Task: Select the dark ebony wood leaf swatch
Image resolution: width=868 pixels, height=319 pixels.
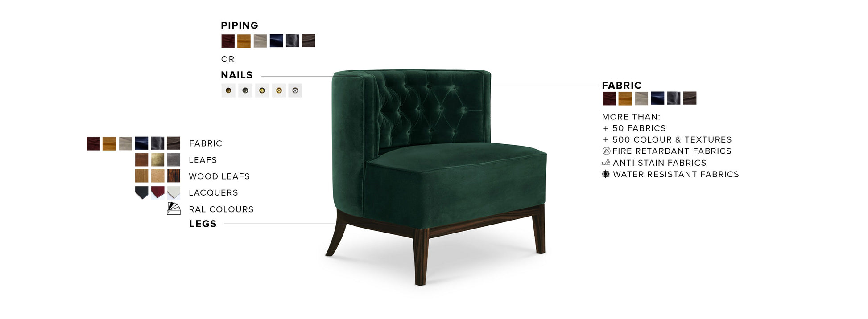Action: coord(174,176)
